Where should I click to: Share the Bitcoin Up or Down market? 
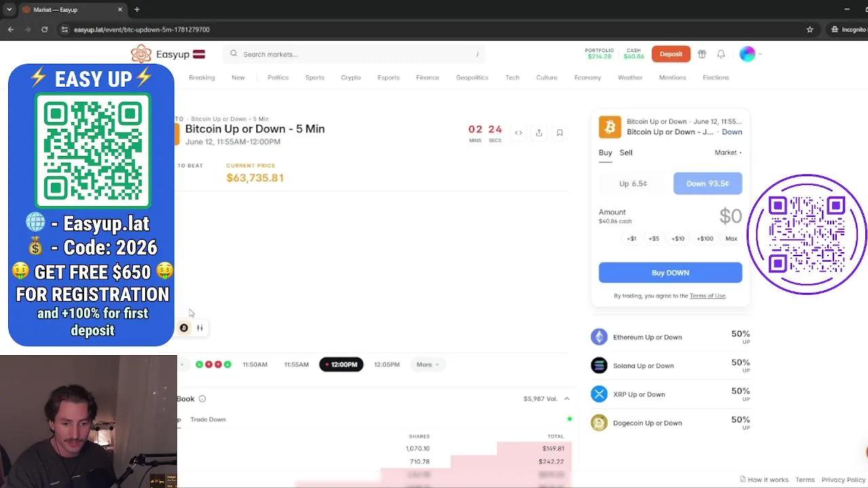pyautogui.click(x=539, y=133)
